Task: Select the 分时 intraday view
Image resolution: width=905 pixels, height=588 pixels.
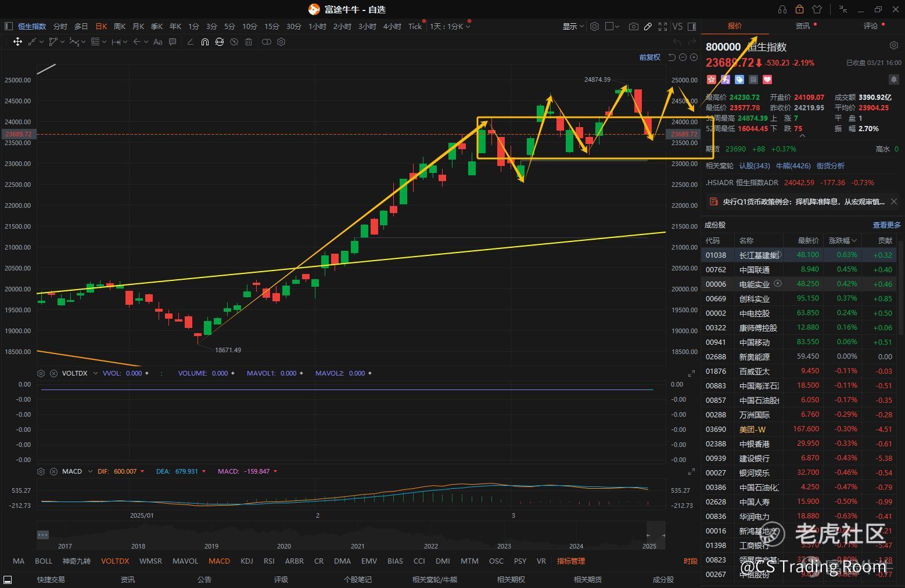Action: [60, 26]
